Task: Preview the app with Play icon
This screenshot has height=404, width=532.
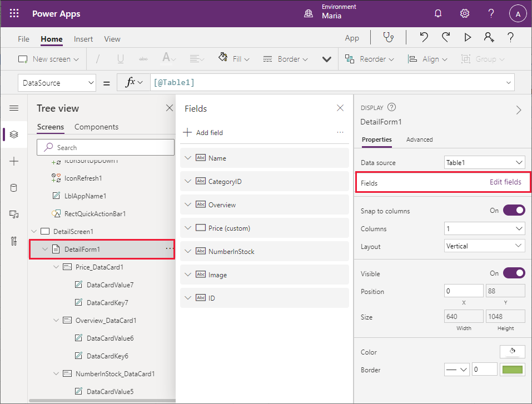Action: (468, 37)
